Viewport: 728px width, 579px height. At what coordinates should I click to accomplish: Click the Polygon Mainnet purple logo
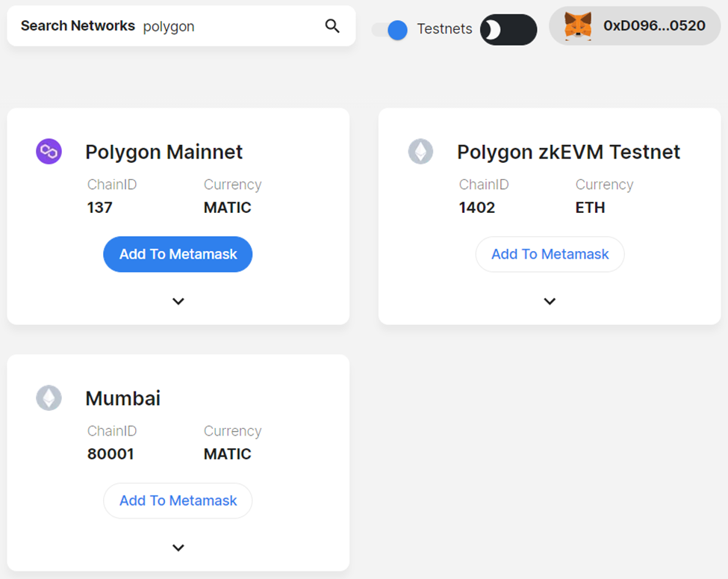(x=49, y=152)
